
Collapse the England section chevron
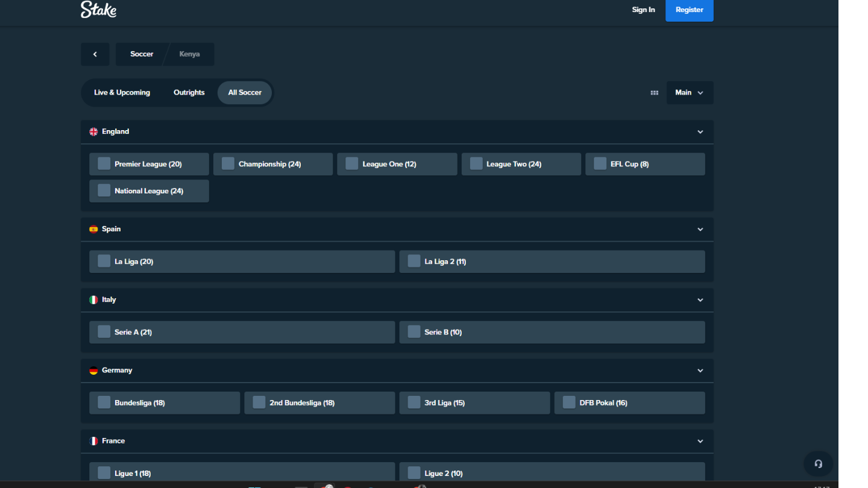point(700,132)
